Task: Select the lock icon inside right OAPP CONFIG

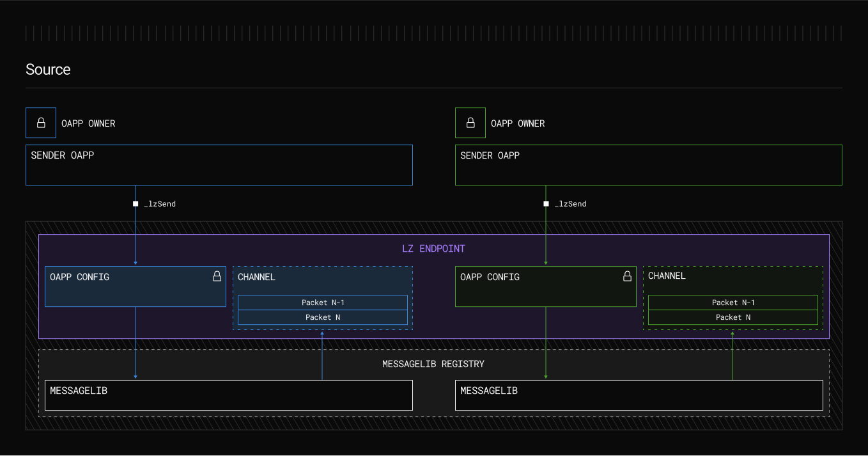Action: tap(627, 276)
